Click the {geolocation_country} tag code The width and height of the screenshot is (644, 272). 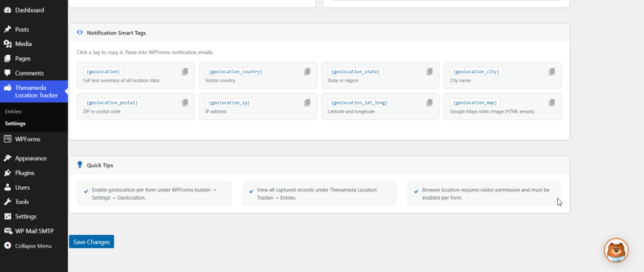coord(236,72)
